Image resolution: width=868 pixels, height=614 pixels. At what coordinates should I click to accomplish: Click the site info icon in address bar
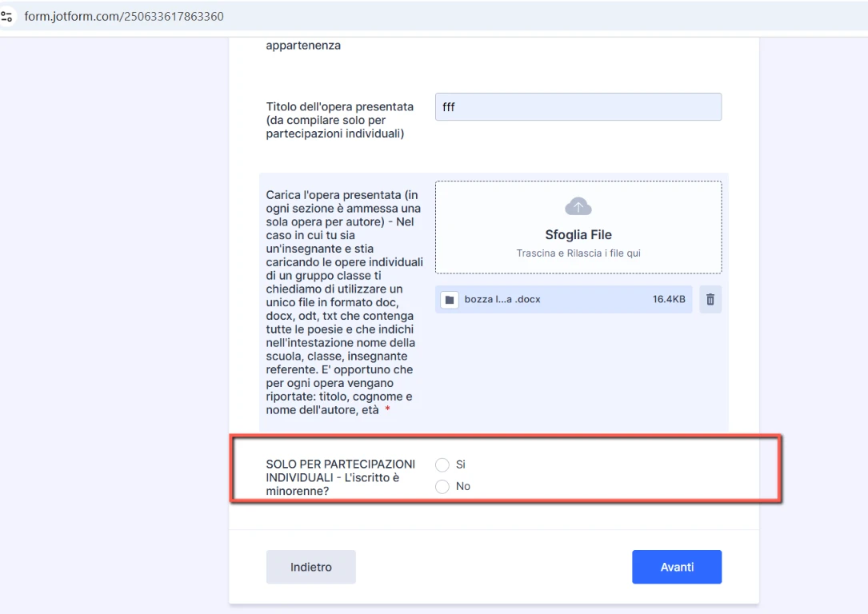[x=9, y=17]
